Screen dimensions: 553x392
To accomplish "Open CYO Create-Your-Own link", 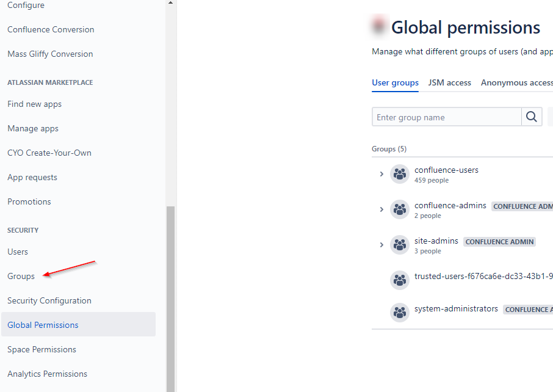I will [x=49, y=153].
